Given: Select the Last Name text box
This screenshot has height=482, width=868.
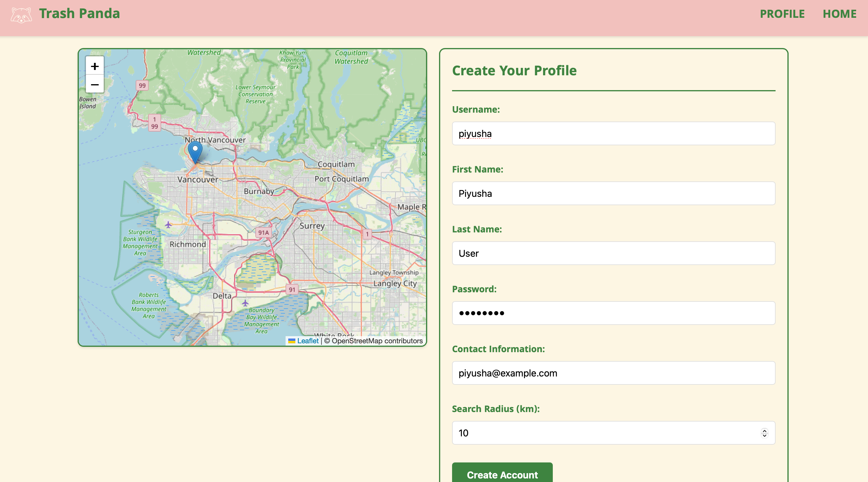Looking at the screenshot, I should [x=613, y=253].
